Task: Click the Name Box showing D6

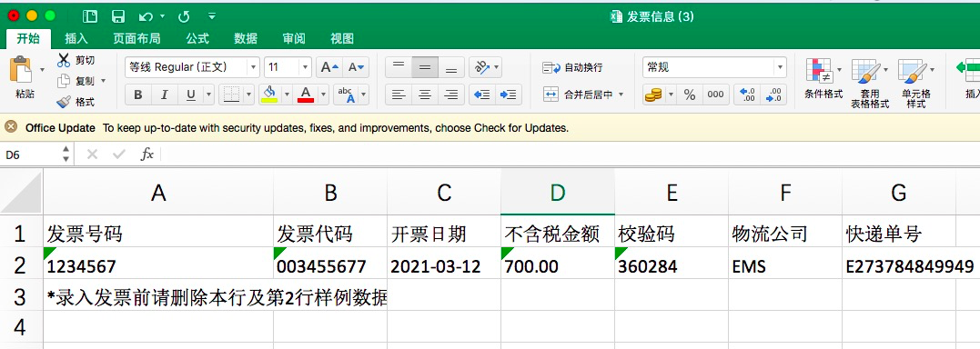Action: tap(31, 155)
